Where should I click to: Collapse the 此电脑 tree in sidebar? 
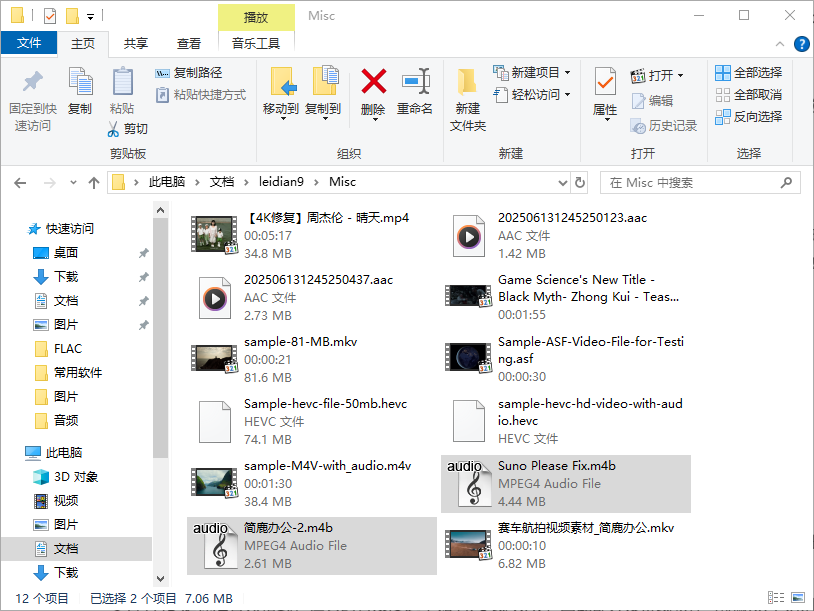point(14,452)
